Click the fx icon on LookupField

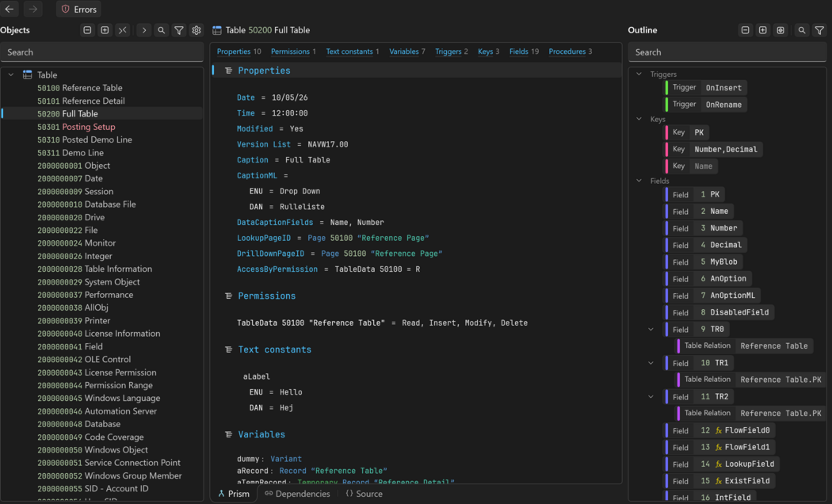coord(719,464)
